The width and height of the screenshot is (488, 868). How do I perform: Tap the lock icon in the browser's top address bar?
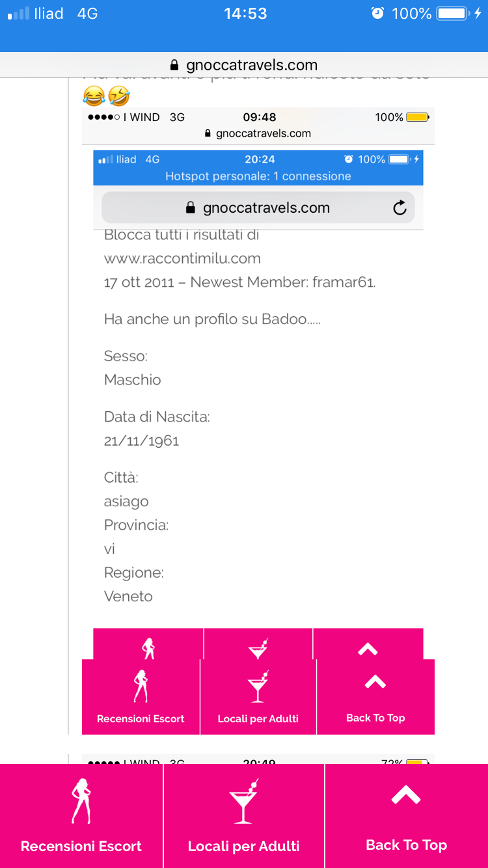click(174, 65)
